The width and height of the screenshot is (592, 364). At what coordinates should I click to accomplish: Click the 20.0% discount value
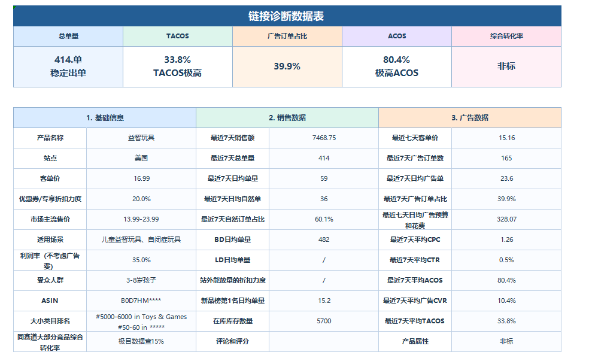[142, 199]
